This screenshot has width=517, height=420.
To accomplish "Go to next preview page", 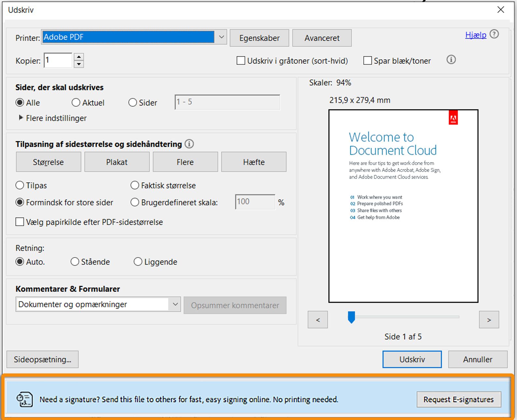I will point(489,320).
